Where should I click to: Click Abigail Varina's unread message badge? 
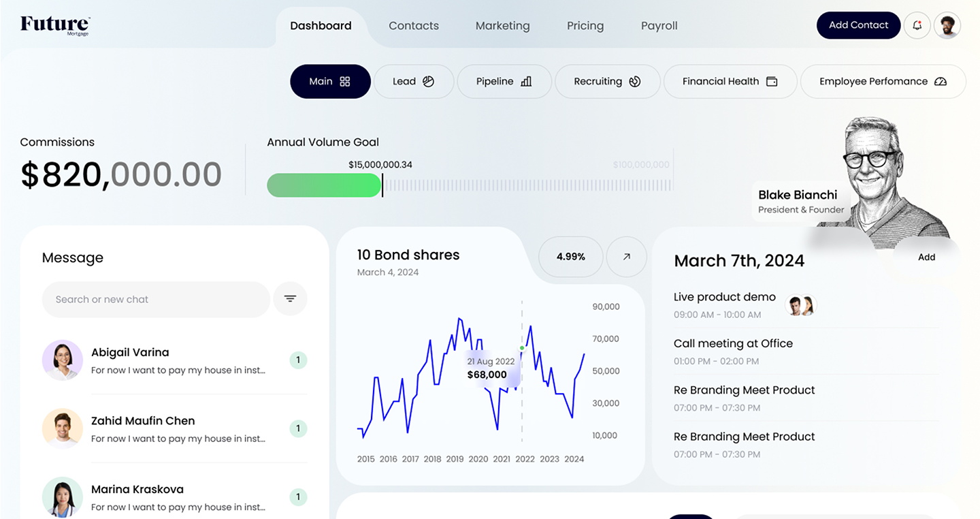[298, 360]
